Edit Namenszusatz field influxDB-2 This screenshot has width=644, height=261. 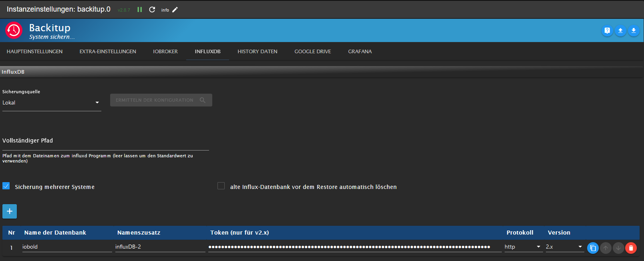point(160,247)
